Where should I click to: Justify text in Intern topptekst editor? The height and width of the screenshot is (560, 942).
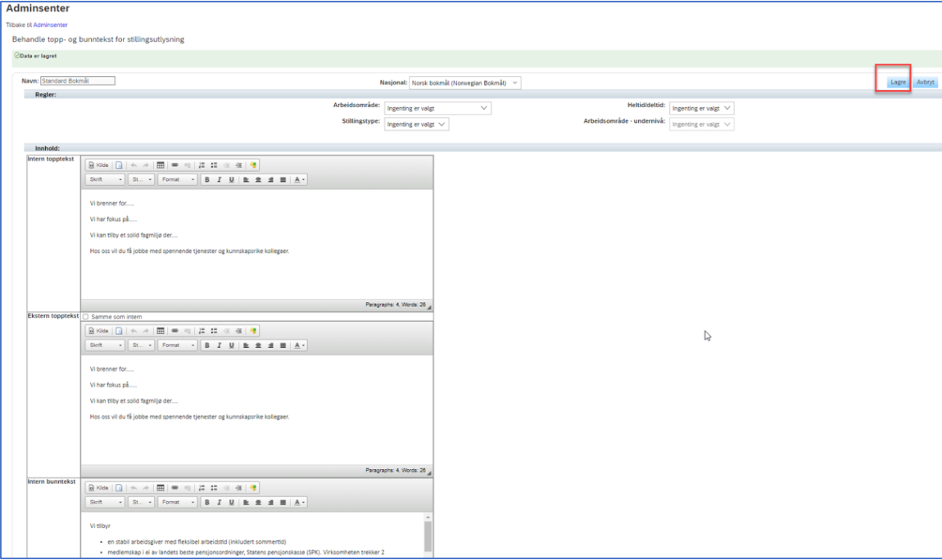coord(283,179)
